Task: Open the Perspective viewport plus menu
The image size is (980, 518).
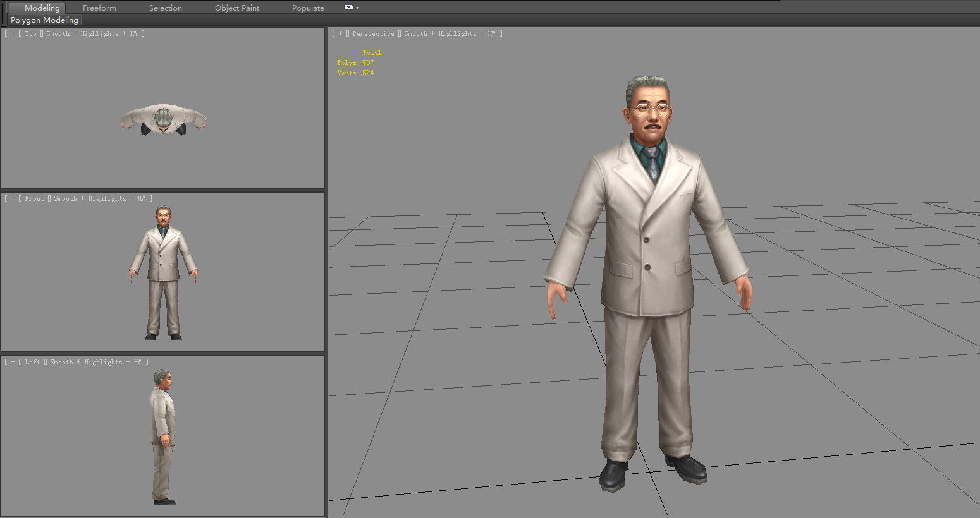Action: click(x=340, y=33)
